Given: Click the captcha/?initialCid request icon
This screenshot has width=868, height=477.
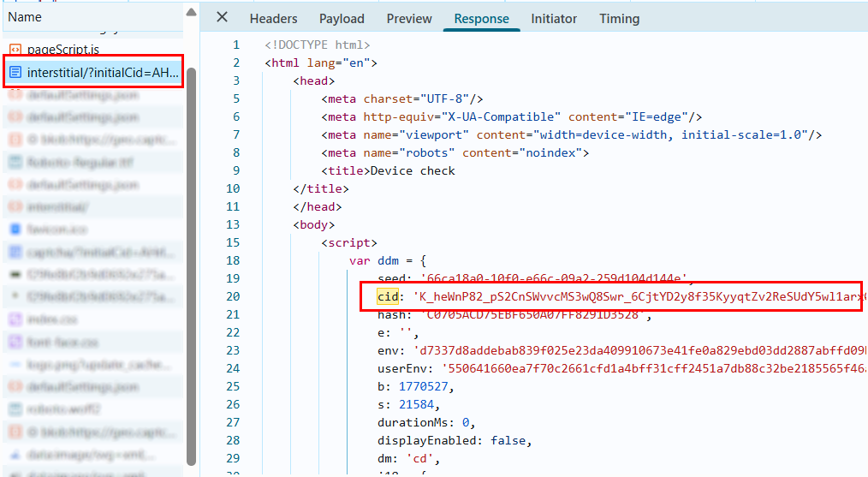Looking at the screenshot, I should 15,252.
